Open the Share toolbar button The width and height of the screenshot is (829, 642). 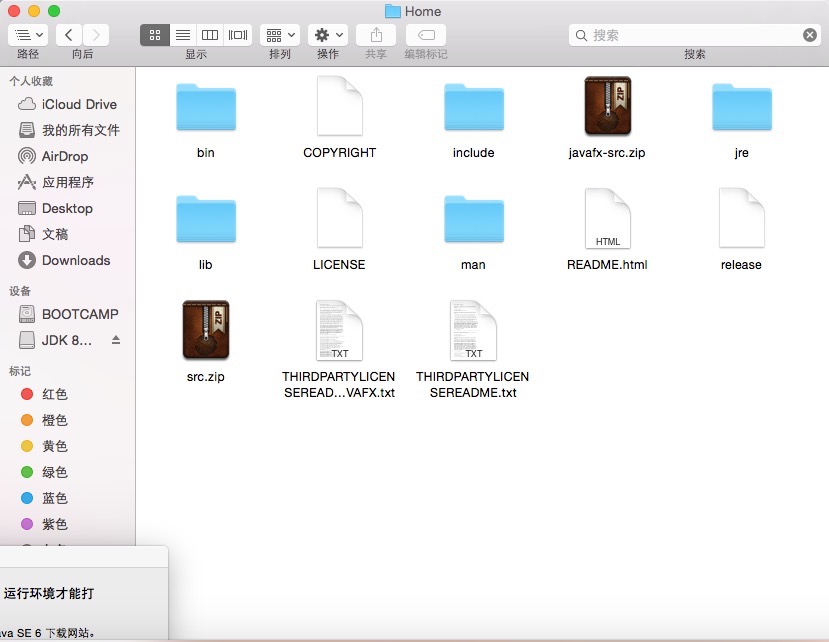(x=376, y=35)
